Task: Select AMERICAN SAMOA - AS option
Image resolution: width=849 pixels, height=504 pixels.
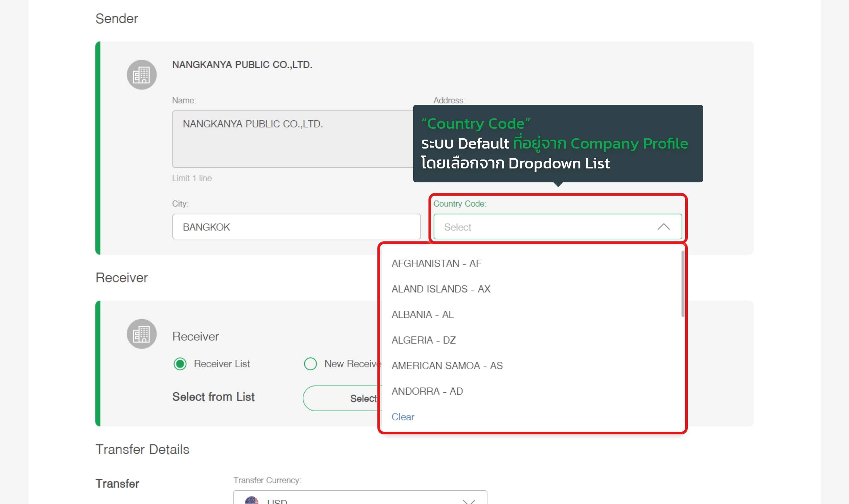Action: coord(447,366)
